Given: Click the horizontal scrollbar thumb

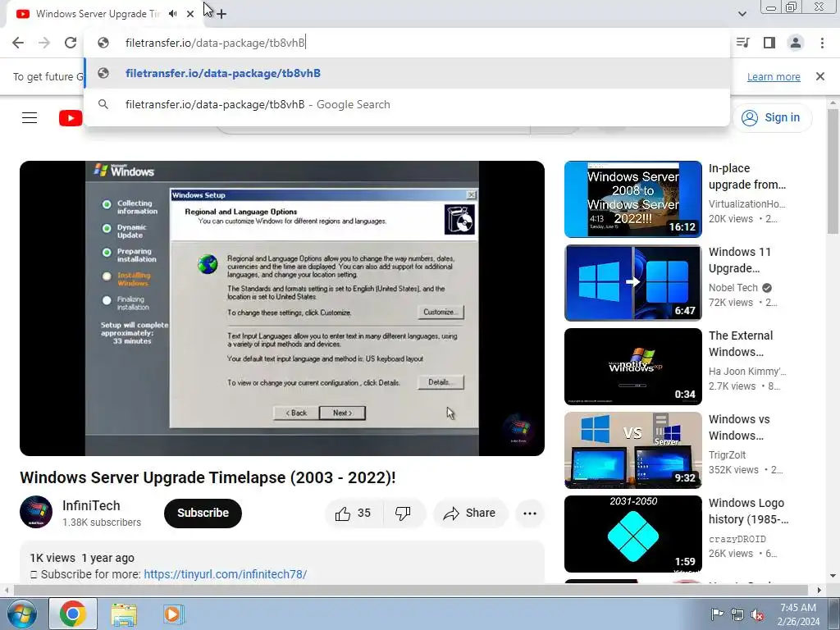Looking at the screenshot, I should [410, 590].
